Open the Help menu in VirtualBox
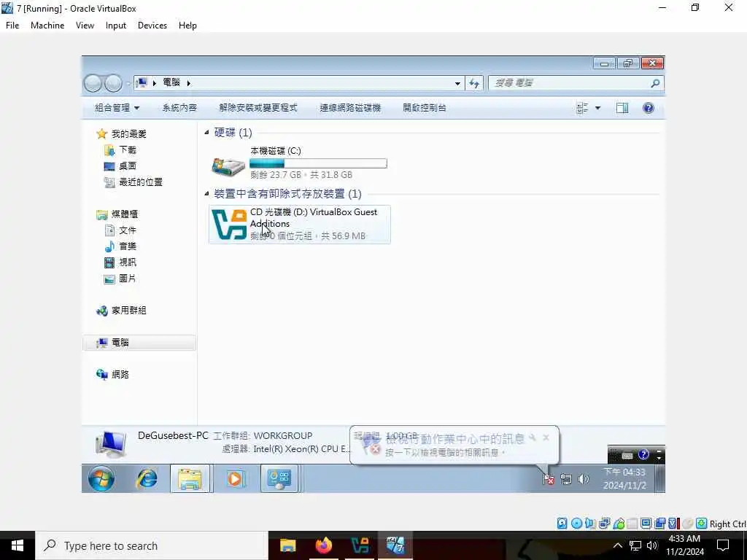 (x=187, y=26)
